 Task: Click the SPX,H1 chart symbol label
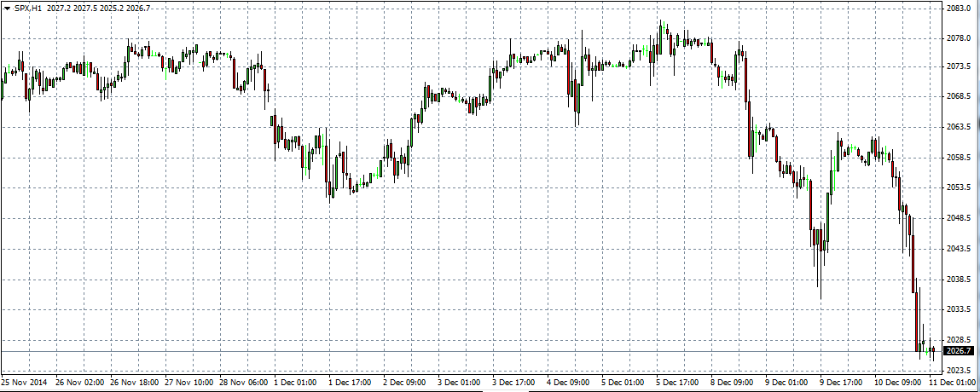click(28, 7)
